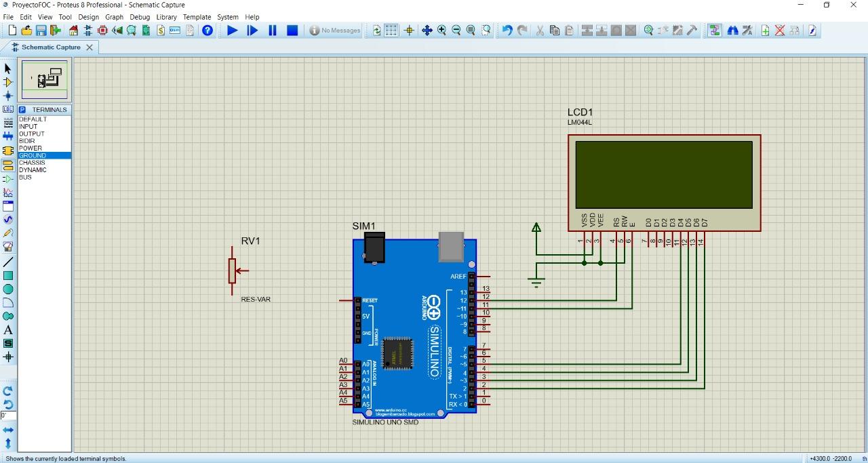Add a new sheet with the green plus icon
Screen dimensions: 868x463
click(765, 31)
